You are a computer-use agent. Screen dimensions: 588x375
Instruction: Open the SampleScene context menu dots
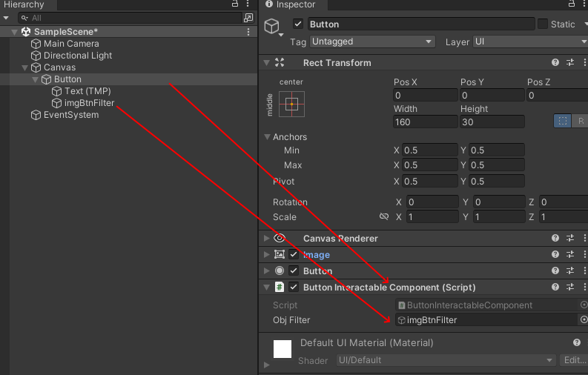248,32
